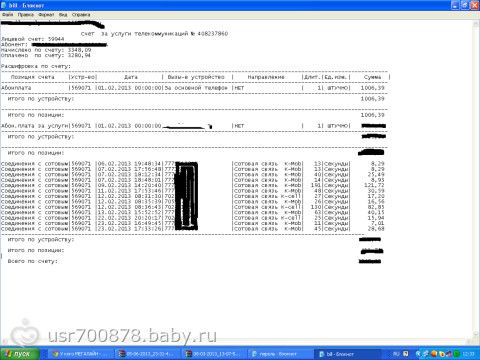Open the 05-06-2013 archive taskbar item
Screen dimensions: 480x360
[147, 354]
